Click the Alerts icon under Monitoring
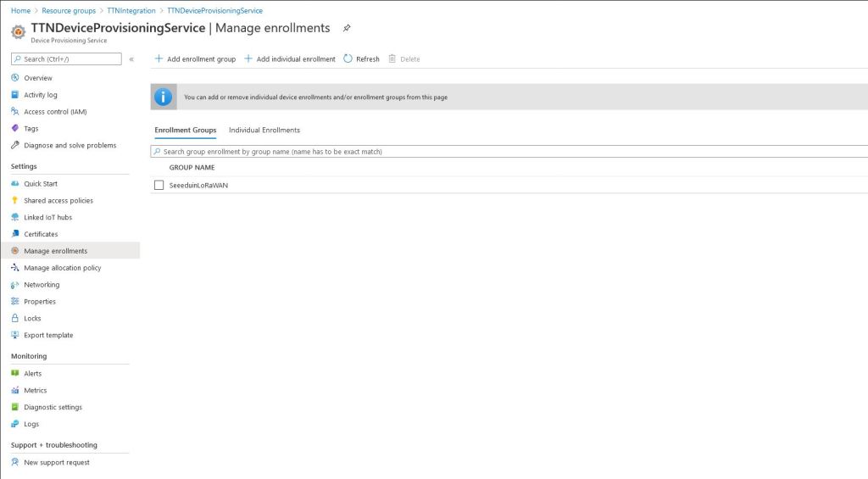This screenshot has height=479, width=868. 14,374
